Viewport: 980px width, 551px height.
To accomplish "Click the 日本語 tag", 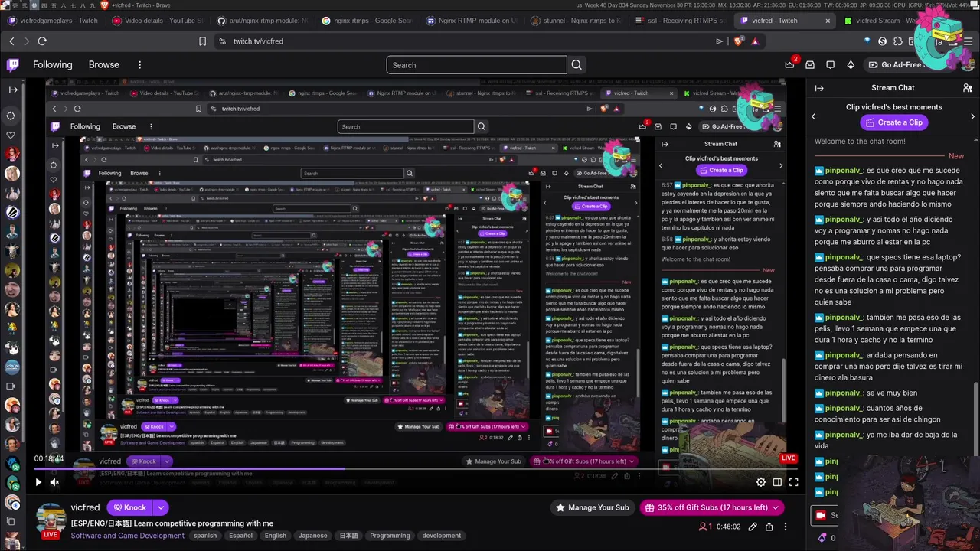I will point(348,536).
